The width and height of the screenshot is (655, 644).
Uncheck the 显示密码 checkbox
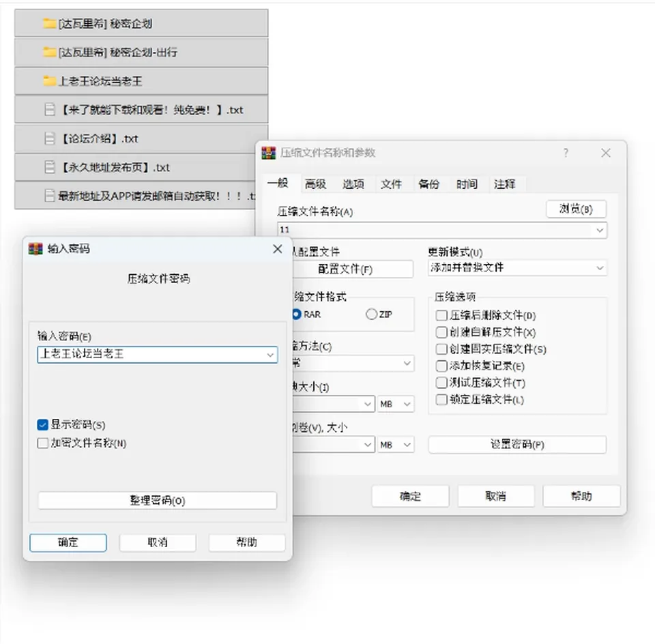tap(42, 425)
